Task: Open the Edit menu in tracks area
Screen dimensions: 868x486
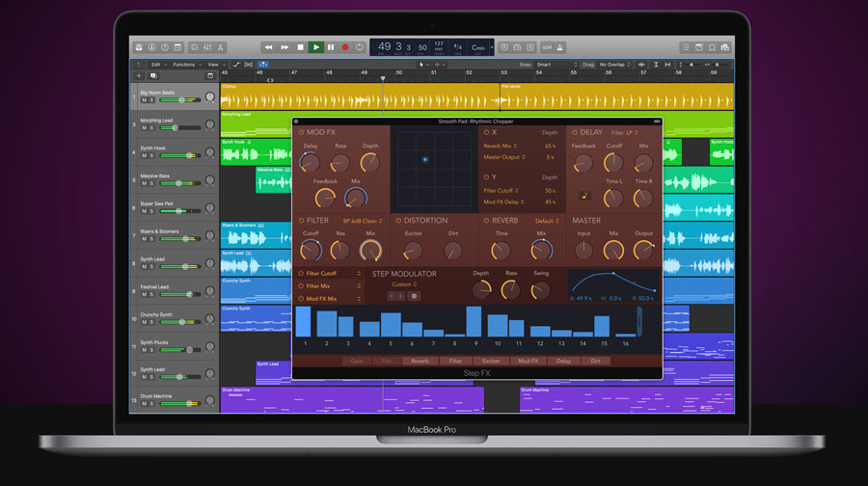Action: (156, 65)
